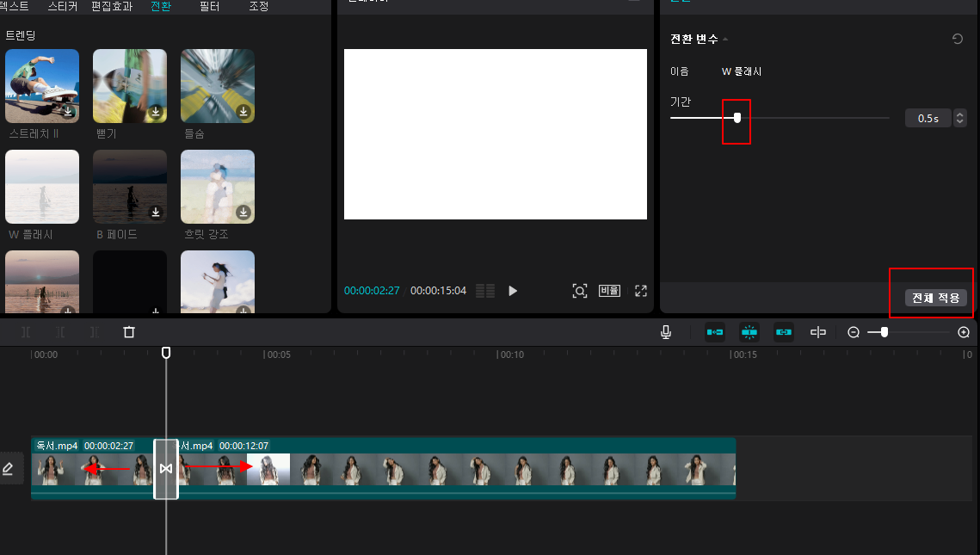
Task: Click the W 플래시 name value
Action: pos(742,71)
